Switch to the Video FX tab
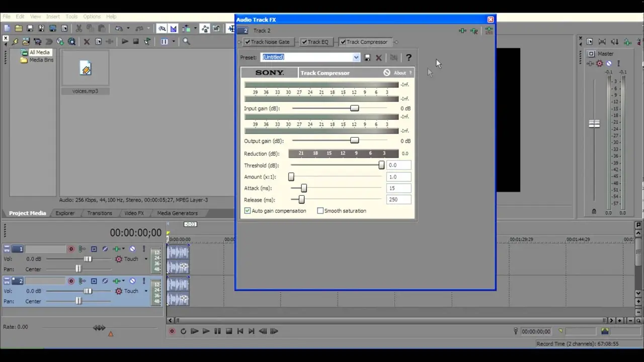This screenshot has width=644, height=362. 134,213
